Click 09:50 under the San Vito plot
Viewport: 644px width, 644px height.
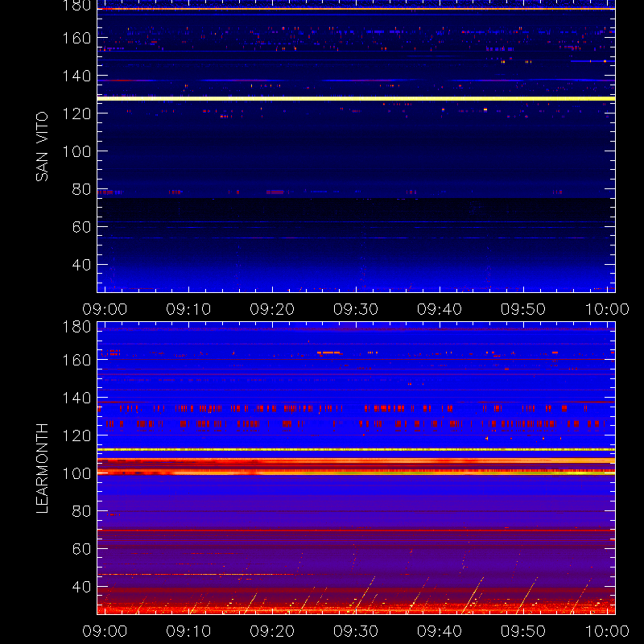[x=523, y=309]
